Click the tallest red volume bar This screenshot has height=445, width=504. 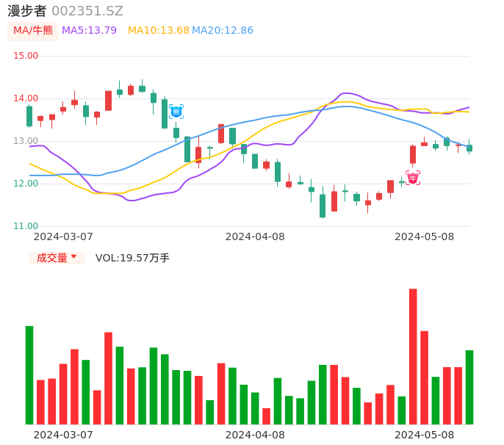pos(413,356)
